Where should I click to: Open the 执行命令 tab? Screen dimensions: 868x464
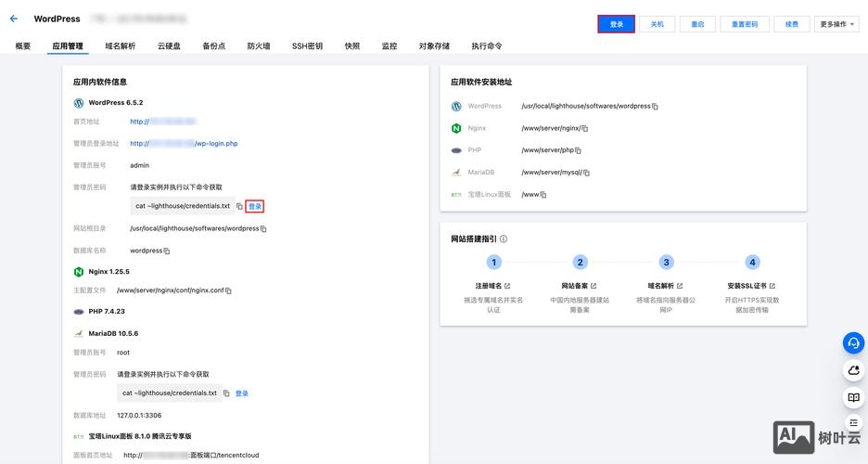pyautogui.click(x=487, y=46)
